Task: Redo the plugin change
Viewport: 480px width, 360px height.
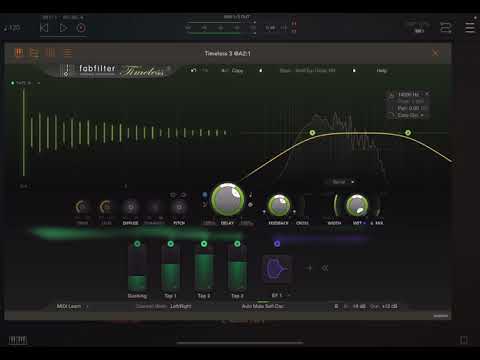Action: [x=205, y=70]
